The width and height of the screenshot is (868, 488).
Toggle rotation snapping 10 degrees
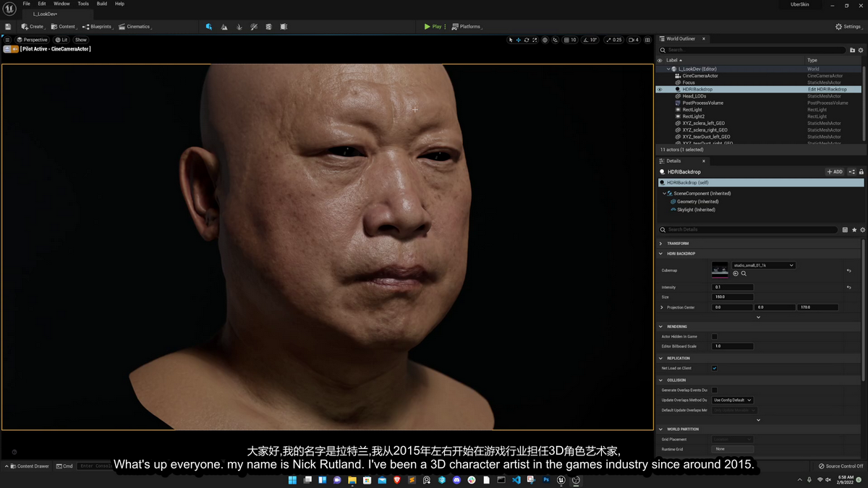tap(591, 40)
